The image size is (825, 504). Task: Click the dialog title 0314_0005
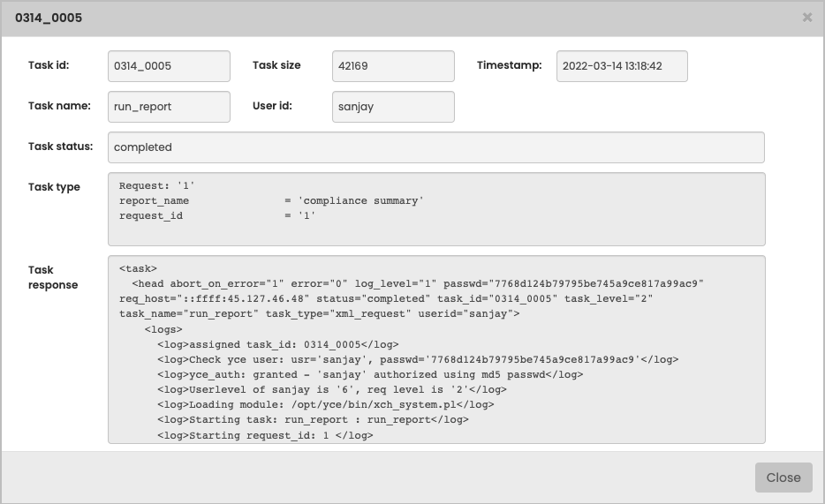(x=49, y=18)
